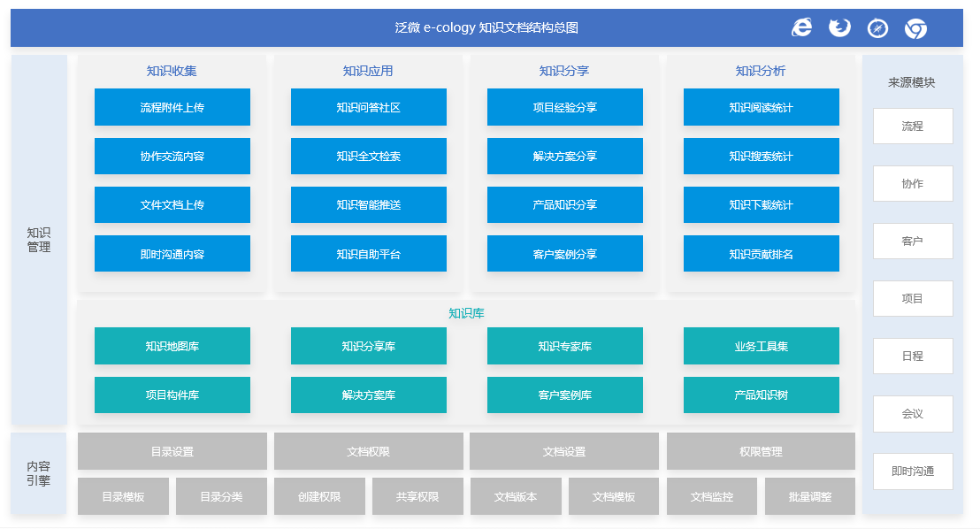Choose 会议 source module
Screen dimensions: 980x529
913,413
